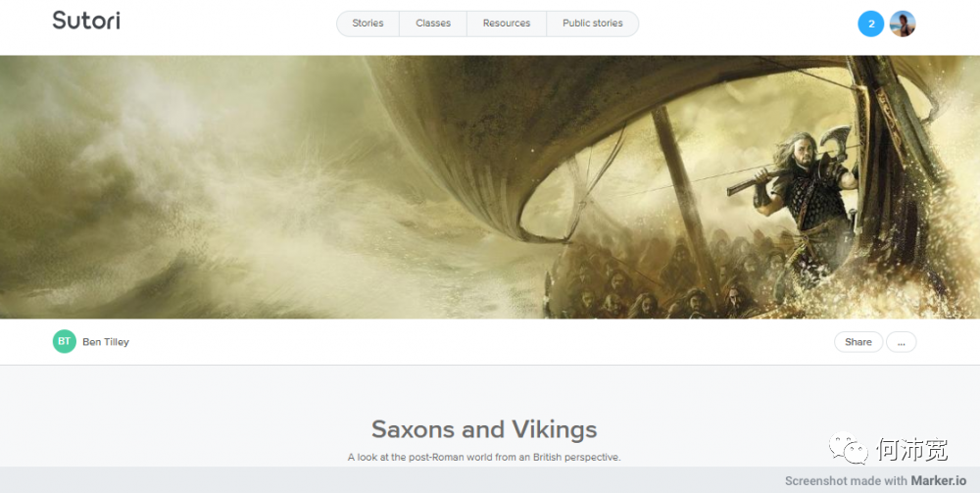980x493 pixels.
Task: Click the WeChat logo watermark icon
Action: (x=849, y=449)
